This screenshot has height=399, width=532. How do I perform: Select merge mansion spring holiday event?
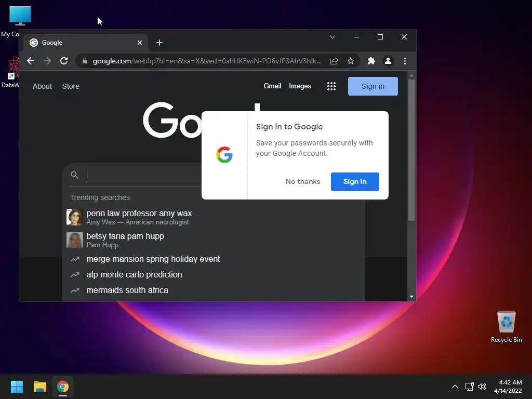(x=214, y=259)
